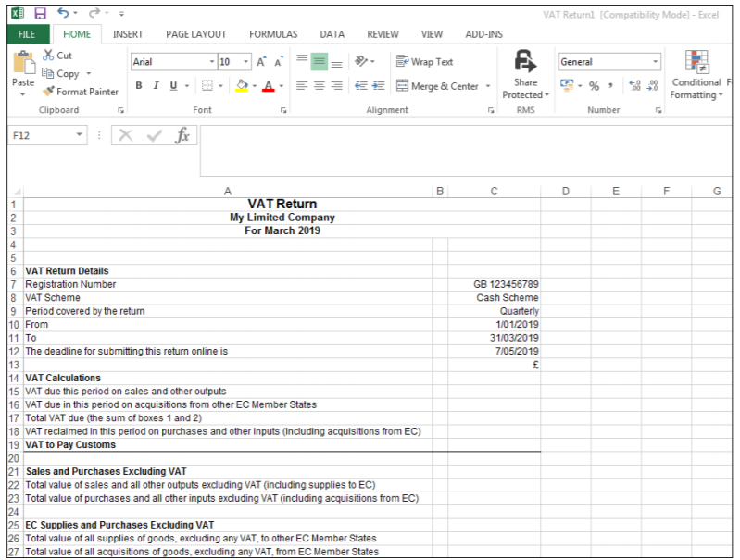Apply Percent Style
This screenshot has width=740, height=560.
(x=594, y=86)
